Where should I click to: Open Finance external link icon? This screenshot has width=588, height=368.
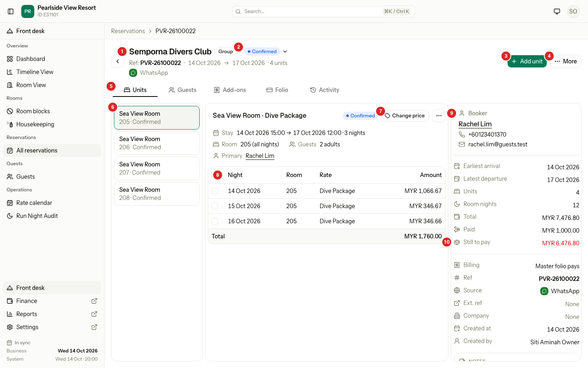(x=94, y=301)
